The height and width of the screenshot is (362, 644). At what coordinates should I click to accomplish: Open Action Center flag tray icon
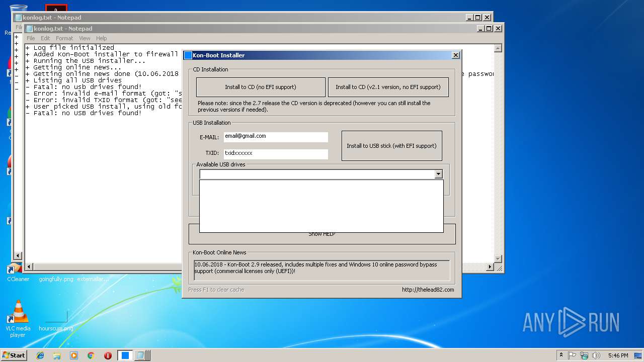[x=572, y=355]
